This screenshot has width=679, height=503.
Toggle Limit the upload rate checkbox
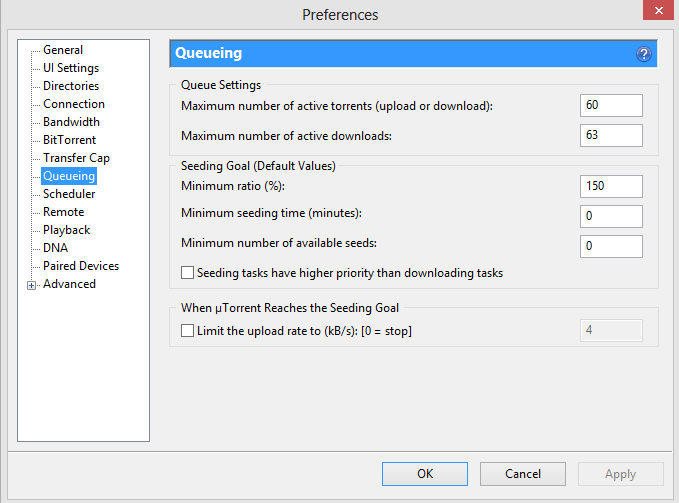coord(187,331)
